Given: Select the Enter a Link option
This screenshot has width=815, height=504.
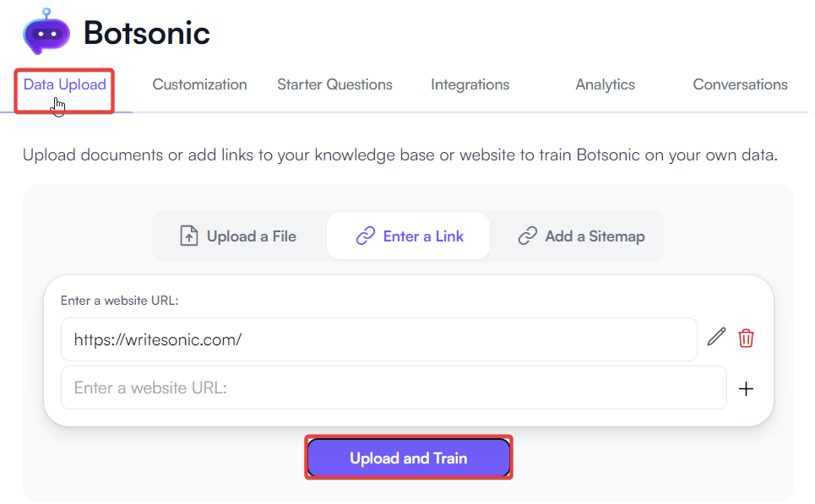Looking at the screenshot, I should 408,236.
